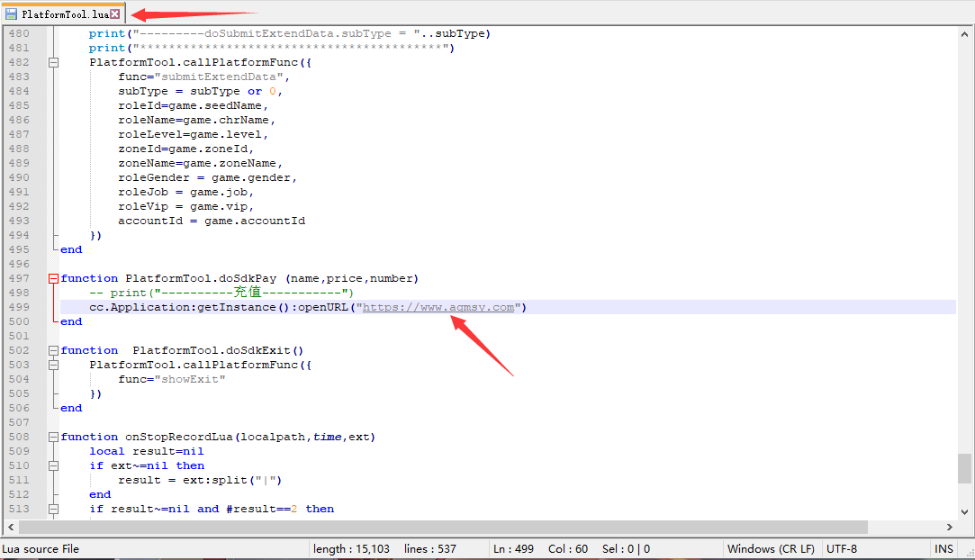Fold the onStopRecordLua function at line 508
The width and height of the screenshot is (975, 560).
(x=53, y=438)
